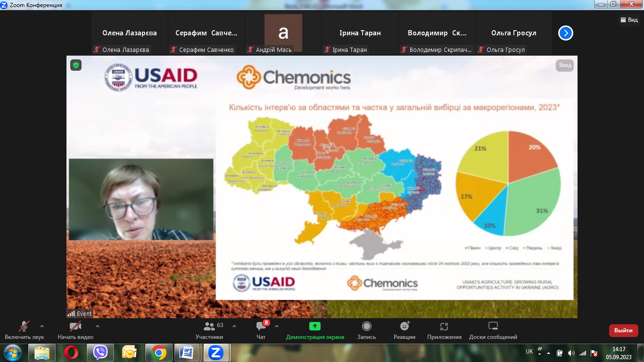
Task: Show hidden system tray icons
Action: pos(548,353)
